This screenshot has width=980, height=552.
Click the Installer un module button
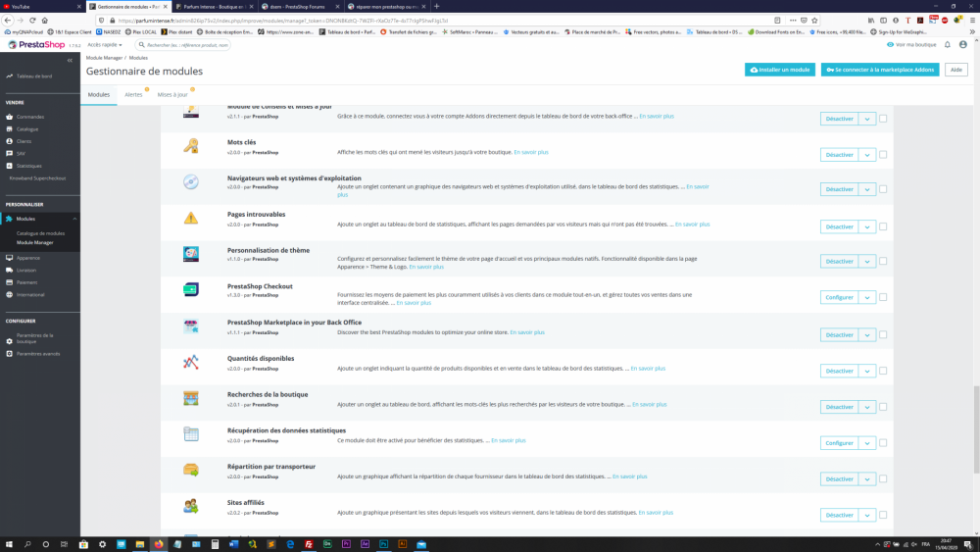[x=779, y=70]
